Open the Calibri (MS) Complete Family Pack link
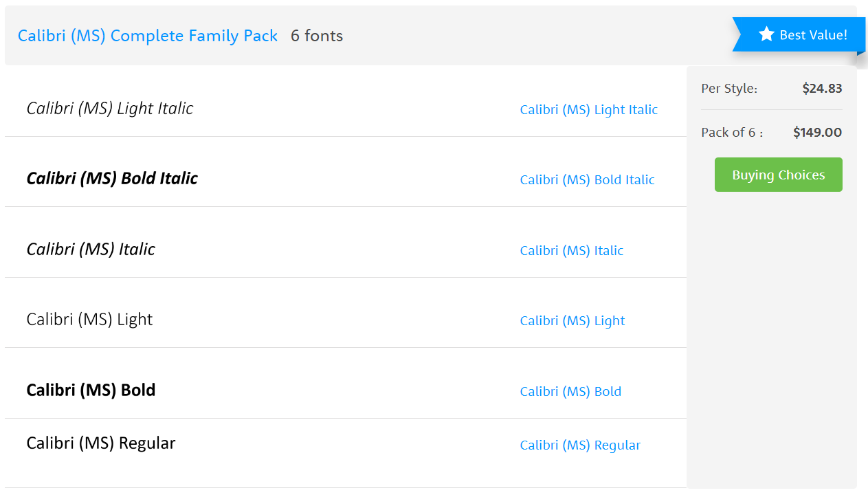Image resolution: width=868 pixels, height=497 pixels. coord(148,36)
